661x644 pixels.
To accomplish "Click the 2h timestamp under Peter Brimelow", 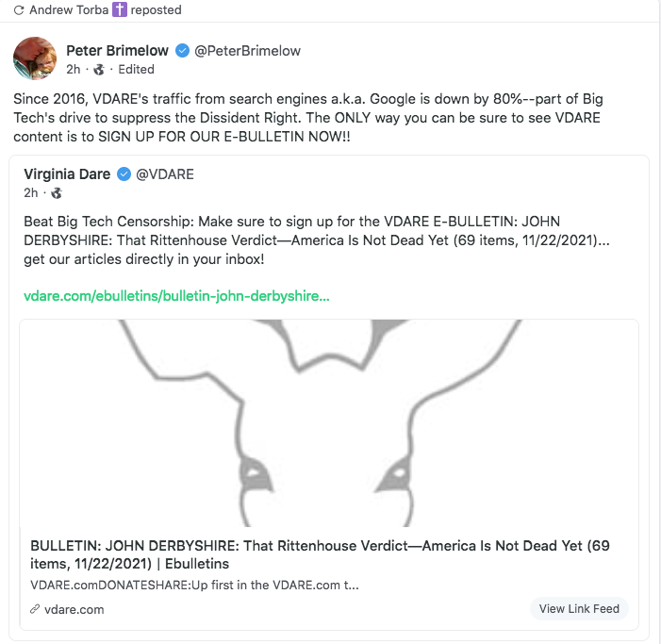I will 73,69.
